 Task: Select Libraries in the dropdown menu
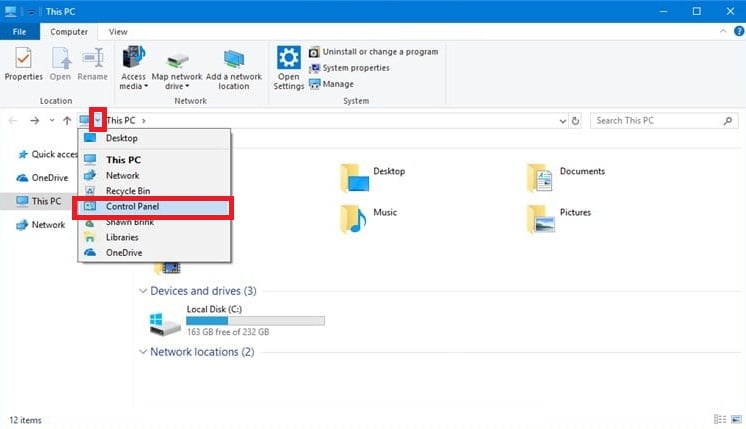(154, 237)
